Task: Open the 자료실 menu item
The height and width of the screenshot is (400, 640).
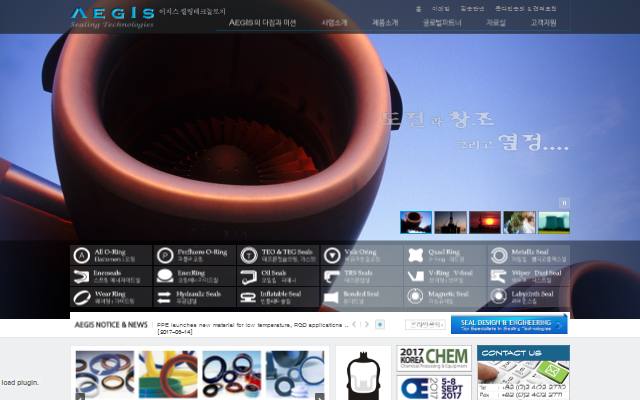Action: point(496,23)
